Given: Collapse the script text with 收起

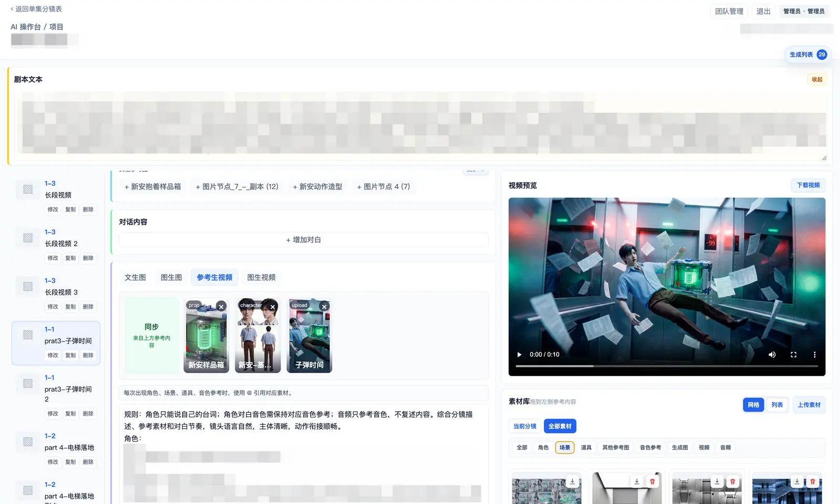Looking at the screenshot, I should point(817,79).
